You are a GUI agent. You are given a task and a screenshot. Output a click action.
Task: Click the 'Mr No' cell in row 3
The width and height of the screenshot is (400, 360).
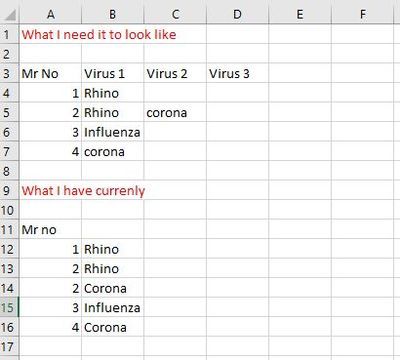pyautogui.click(x=50, y=73)
